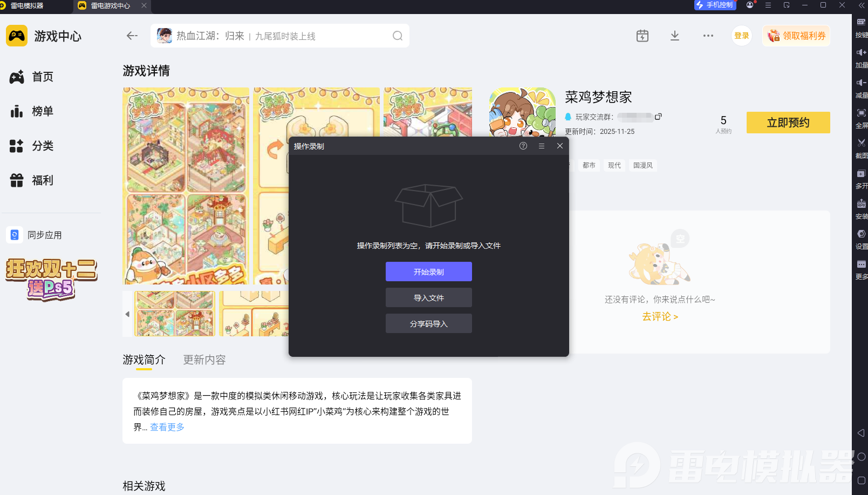This screenshot has width=868, height=495.
Task: Click the help question mark in 操作录制 dialog
Action: [523, 146]
